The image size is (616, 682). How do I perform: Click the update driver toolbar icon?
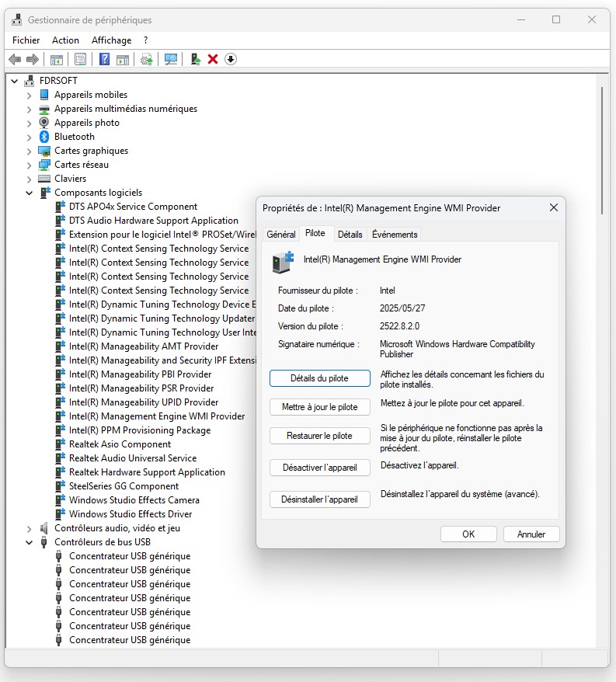click(196, 59)
